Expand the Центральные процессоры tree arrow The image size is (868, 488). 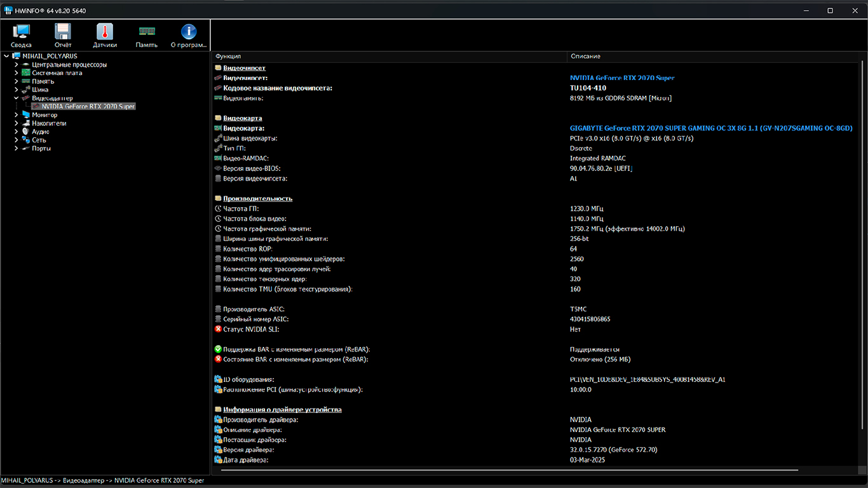(17, 64)
